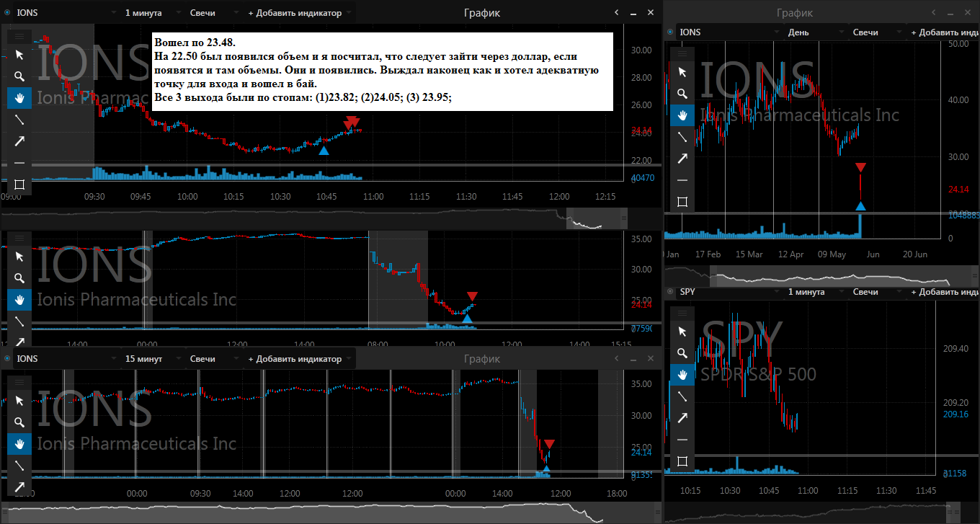Select the magnifier zoom tool in День IONS chart
The image size is (980, 524).
point(682,94)
